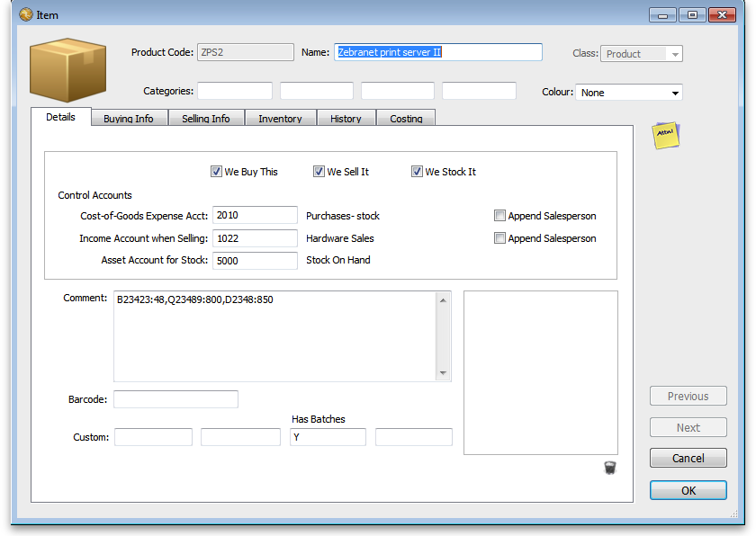Click the Cancel button
Viewport: 756px width, 536px height.
tap(688, 458)
